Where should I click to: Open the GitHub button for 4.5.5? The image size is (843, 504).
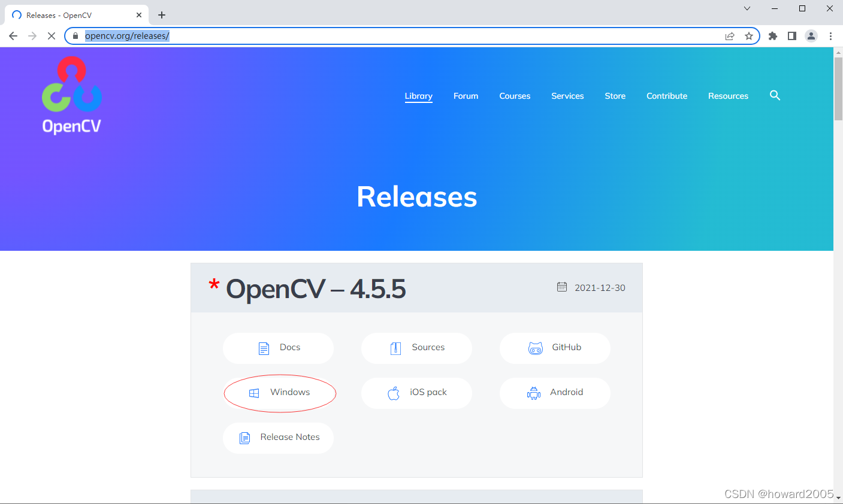click(555, 348)
